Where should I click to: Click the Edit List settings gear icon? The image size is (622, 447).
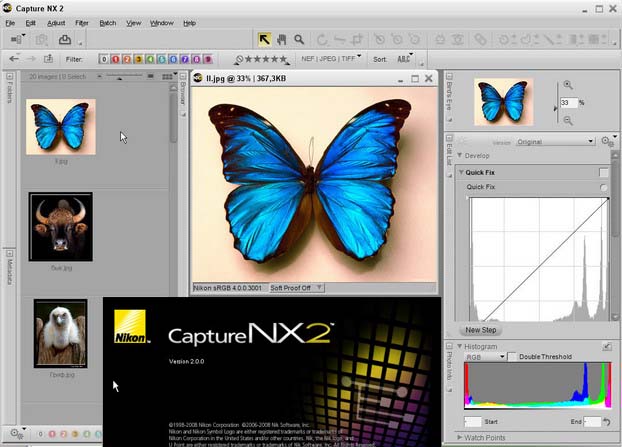pos(607,141)
